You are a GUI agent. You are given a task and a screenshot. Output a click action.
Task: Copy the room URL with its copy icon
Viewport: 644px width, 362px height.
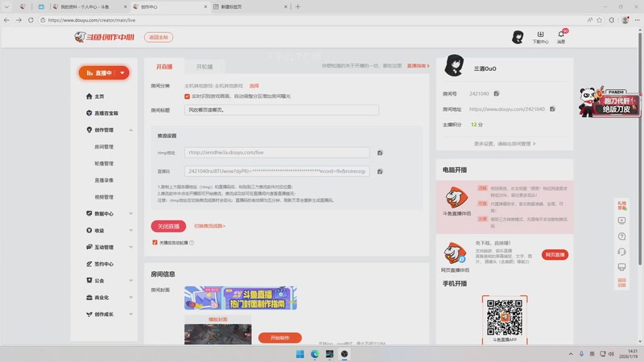tap(552, 109)
